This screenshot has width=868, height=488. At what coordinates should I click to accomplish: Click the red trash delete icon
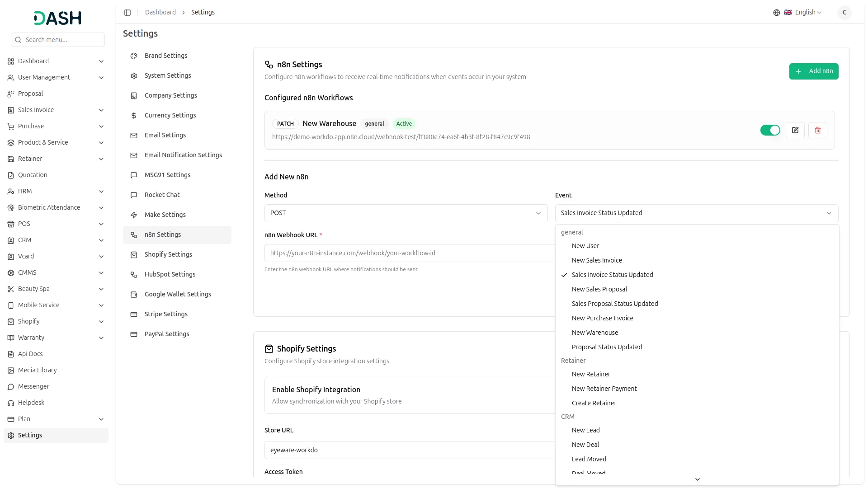point(818,130)
